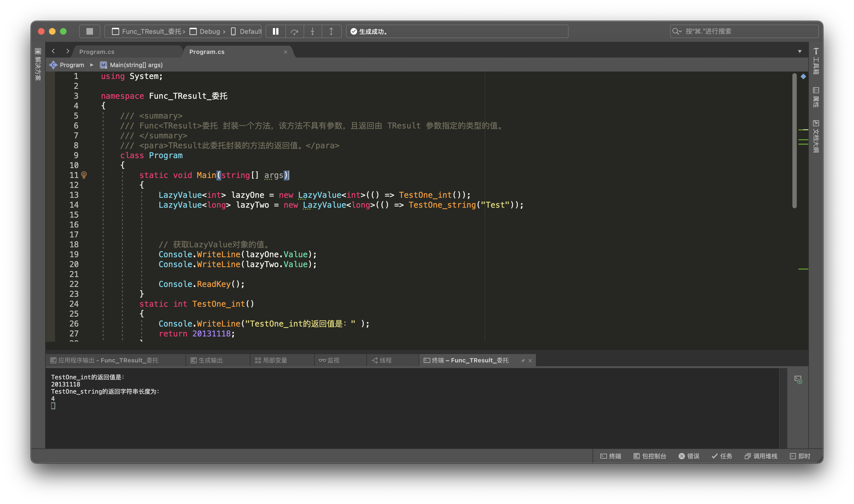Open the tab list dropdown arrow
This screenshot has height=504, width=854.
pyautogui.click(x=800, y=52)
